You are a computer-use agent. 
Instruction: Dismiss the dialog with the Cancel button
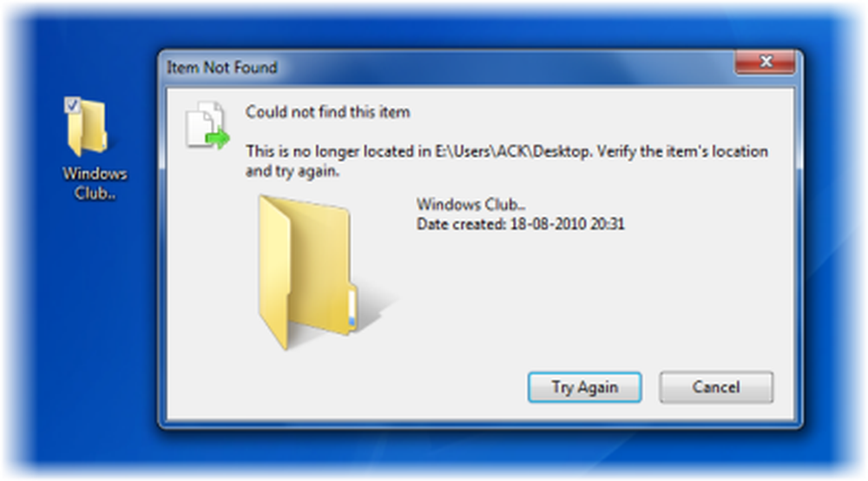[716, 387]
